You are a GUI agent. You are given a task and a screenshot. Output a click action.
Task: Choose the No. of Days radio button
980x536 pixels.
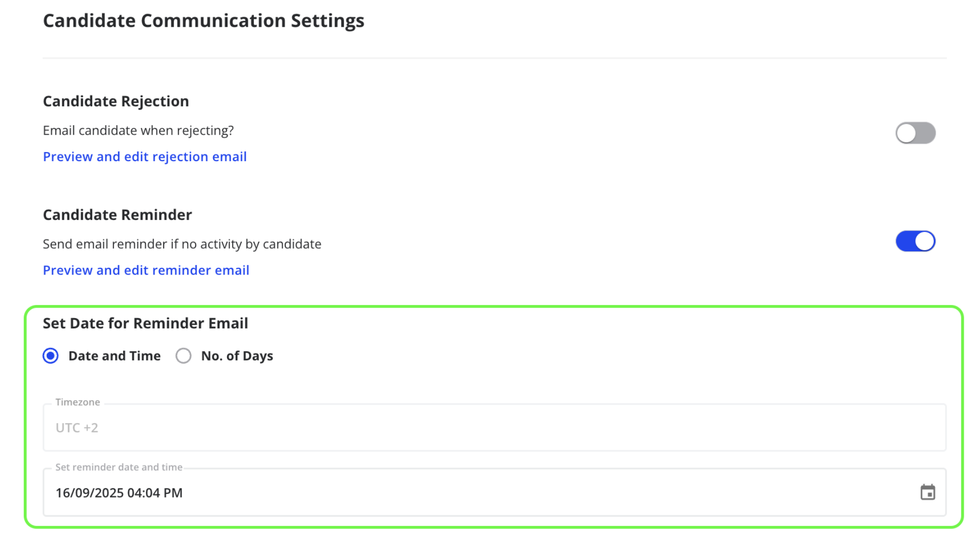coord(183,356)
